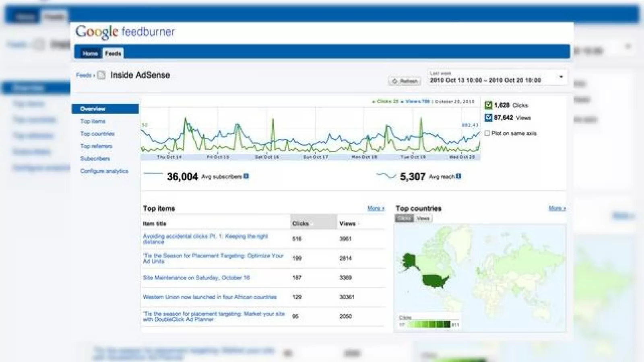
Task: Select Overview in the sidebar
Action: [x=105, y=109]
